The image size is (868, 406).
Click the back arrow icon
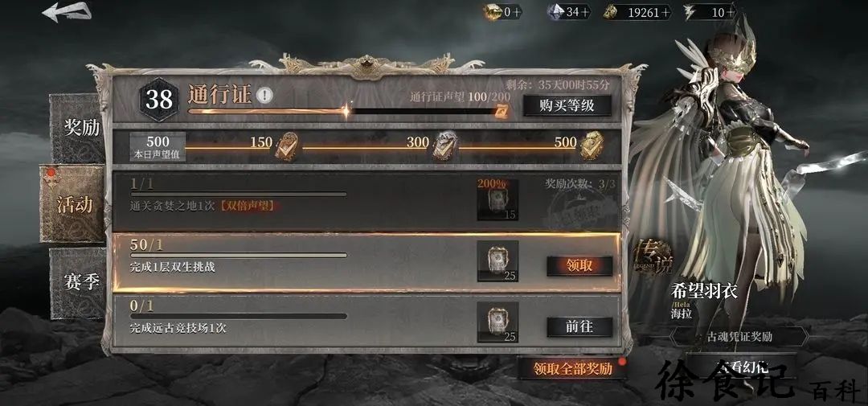[67, 12]
